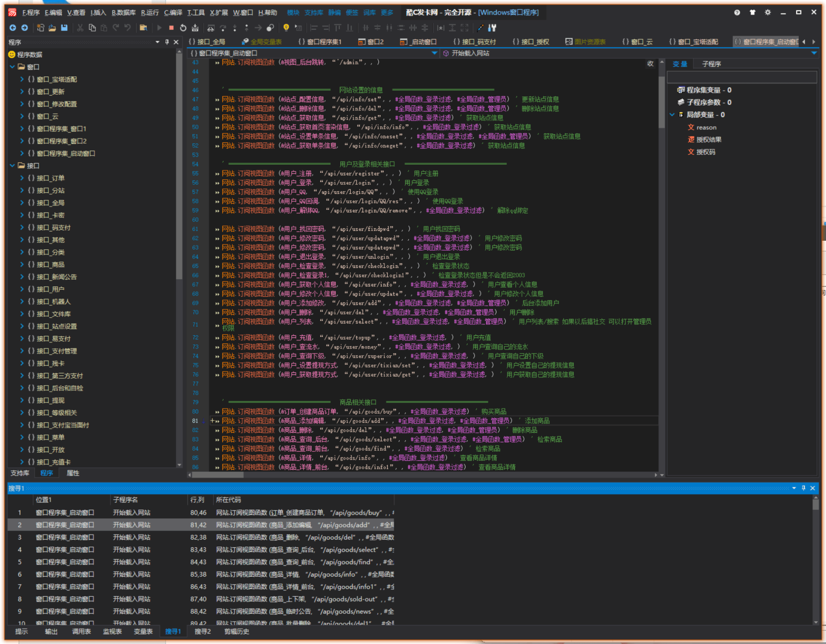Image resolution: width=826 pixels, height=644 pixels.
Task: Toggle the 收 collapse button in the editor
Action: coord(650,64)
